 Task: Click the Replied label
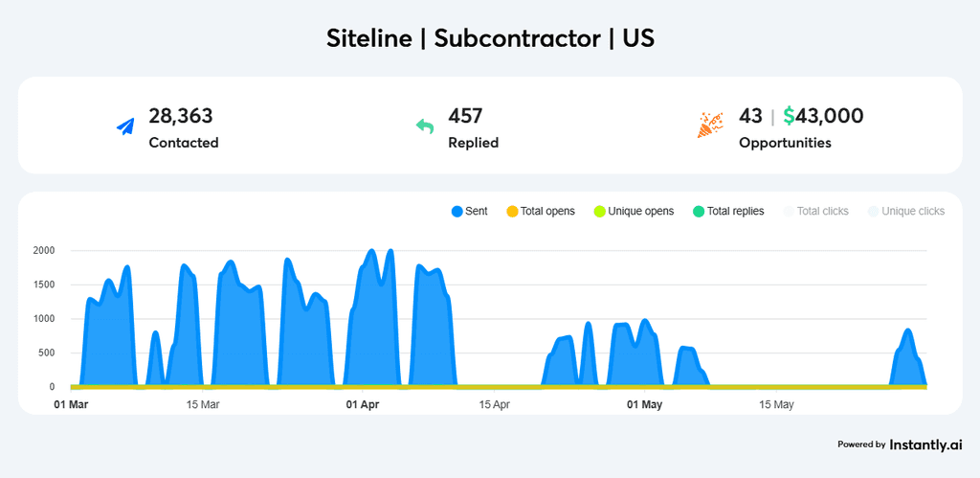pyautogui.click(x=473, y=143)
